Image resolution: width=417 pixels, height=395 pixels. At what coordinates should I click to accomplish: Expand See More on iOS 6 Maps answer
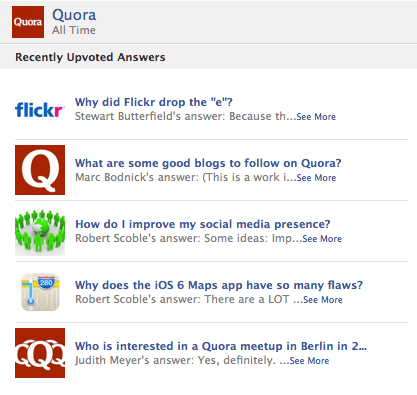tap(323, 300)
